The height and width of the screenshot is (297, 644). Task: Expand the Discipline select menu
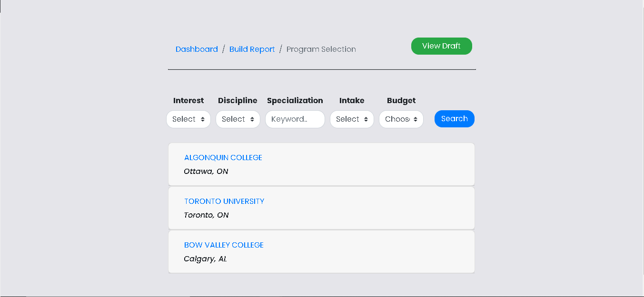[238, 119]
